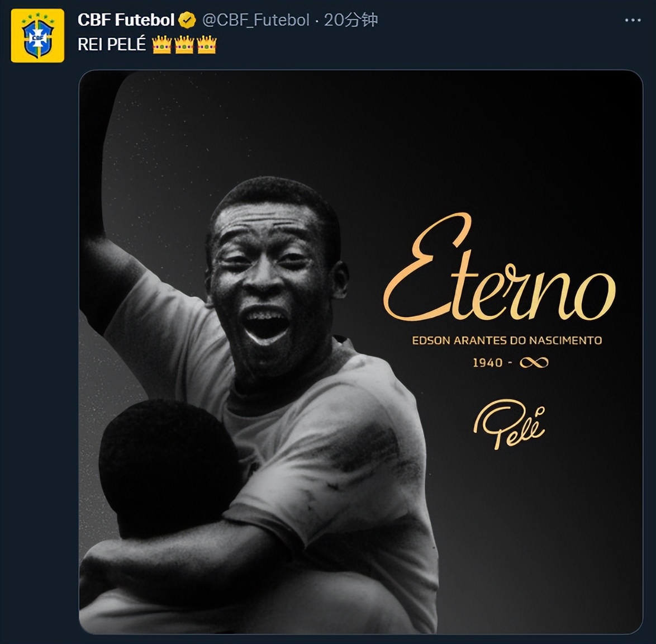Image resolution: width=656 pixels, height=644 pixels.
Task: Click the middle crown emoji
Action: (x=184, y=45)
